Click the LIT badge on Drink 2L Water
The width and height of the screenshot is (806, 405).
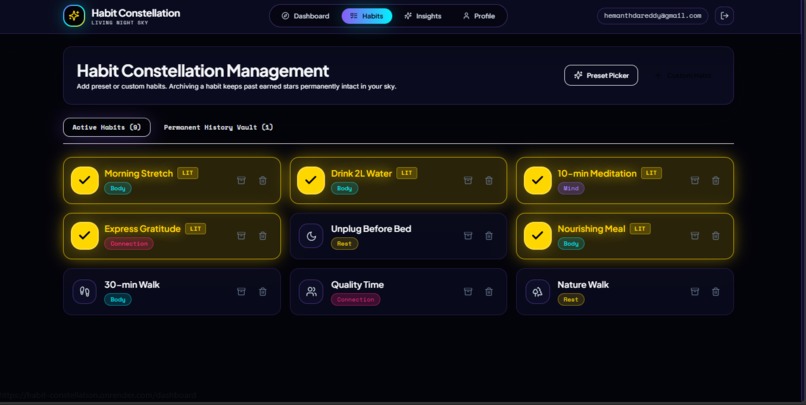click(407, 173)
